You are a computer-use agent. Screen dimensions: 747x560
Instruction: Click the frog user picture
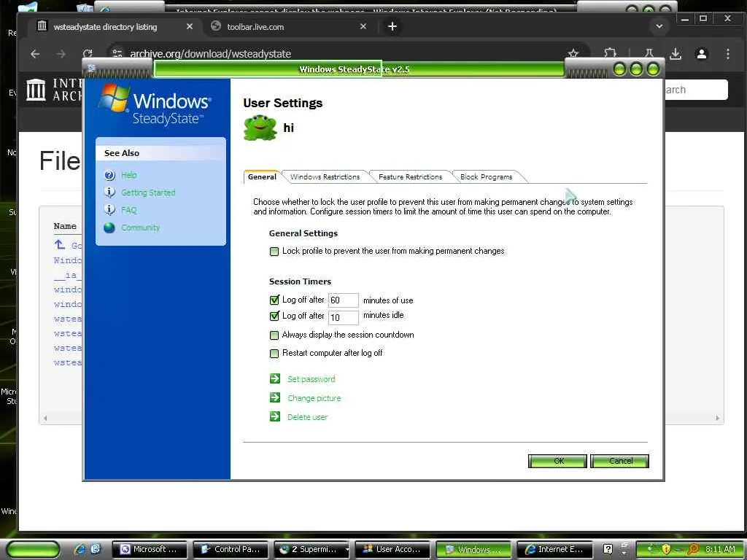(x=260, y=128)
